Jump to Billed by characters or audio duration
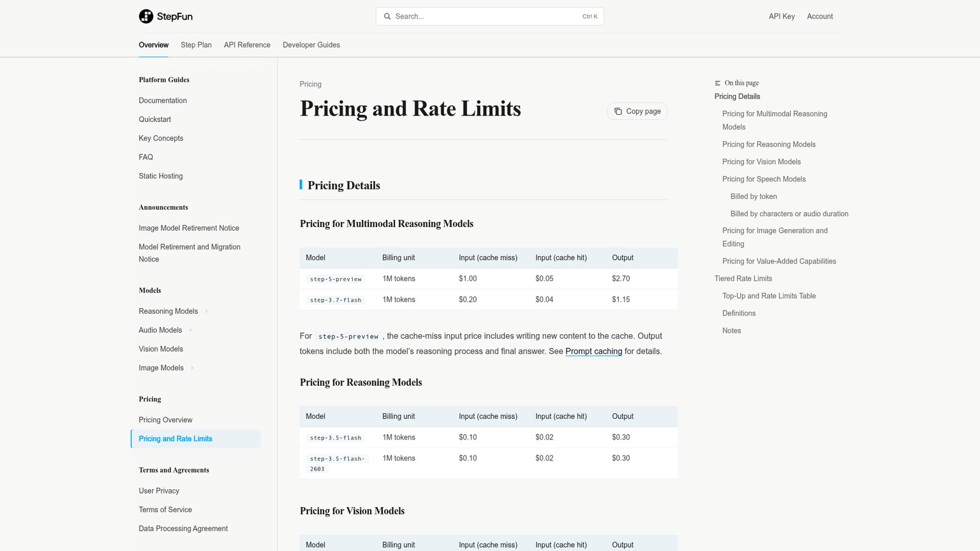Screen dimensions: 980x551 pos(789,214)
